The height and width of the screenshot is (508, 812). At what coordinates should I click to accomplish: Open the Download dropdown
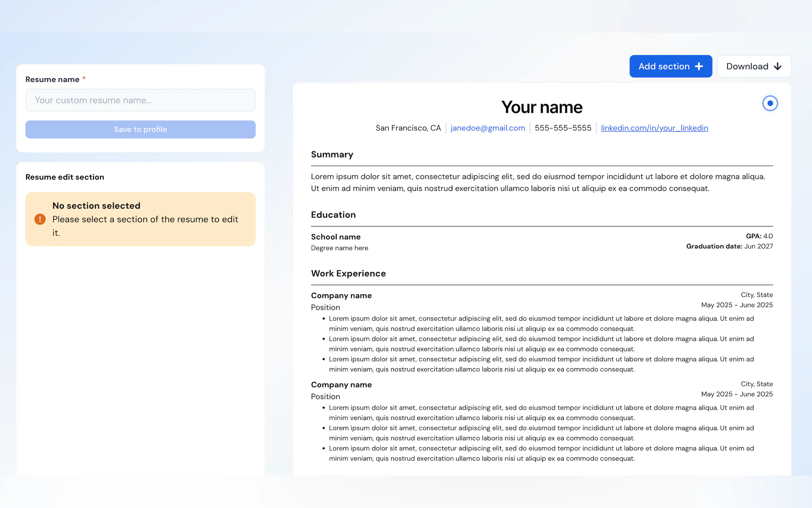click(x=753, y=66)
